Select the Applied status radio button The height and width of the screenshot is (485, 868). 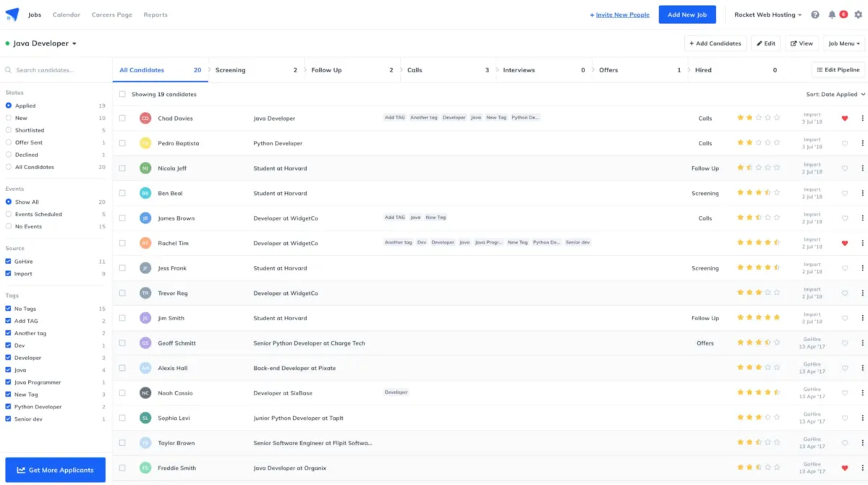pos(7,105)
